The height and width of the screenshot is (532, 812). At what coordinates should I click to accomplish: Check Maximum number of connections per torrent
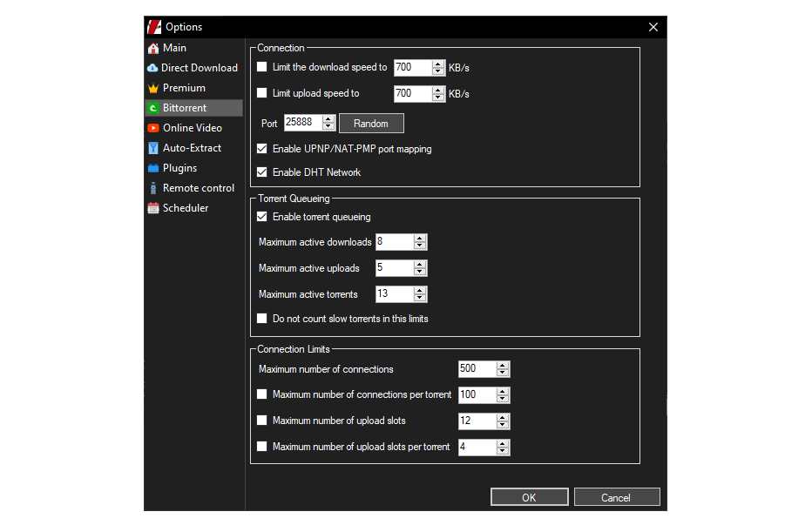[x=262, y=394]
